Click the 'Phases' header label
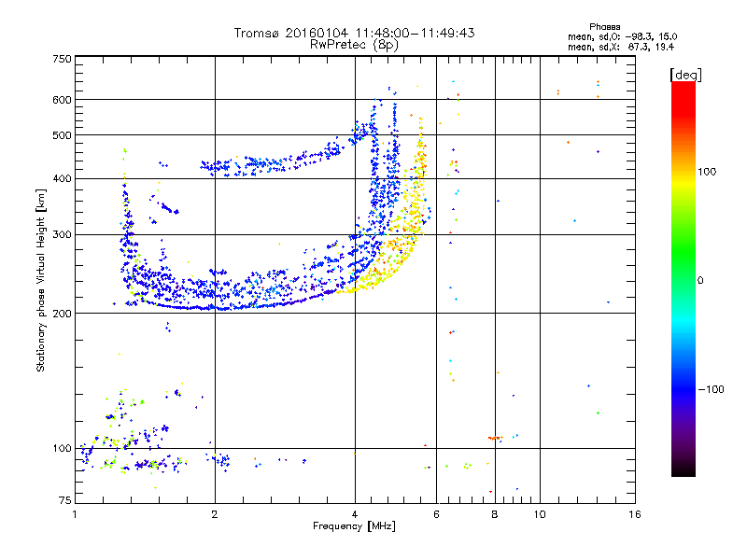The image size is (747, 560). [x=604, y=27]
